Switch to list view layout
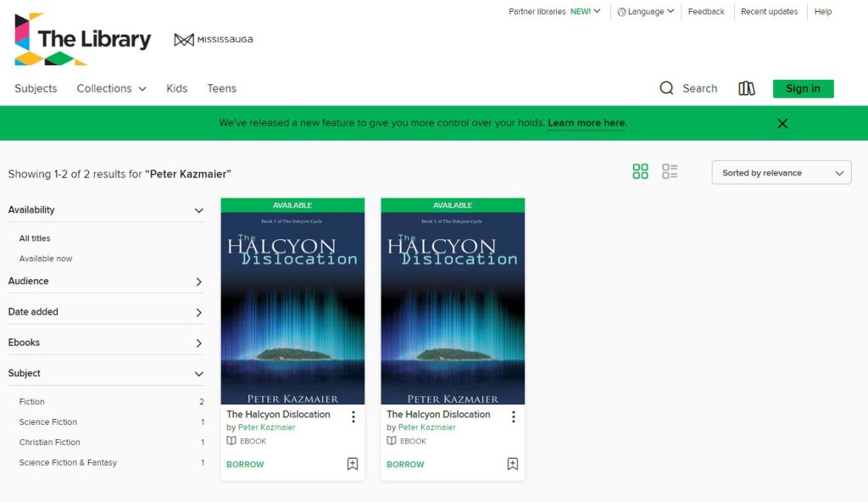 tap(670, 172)
